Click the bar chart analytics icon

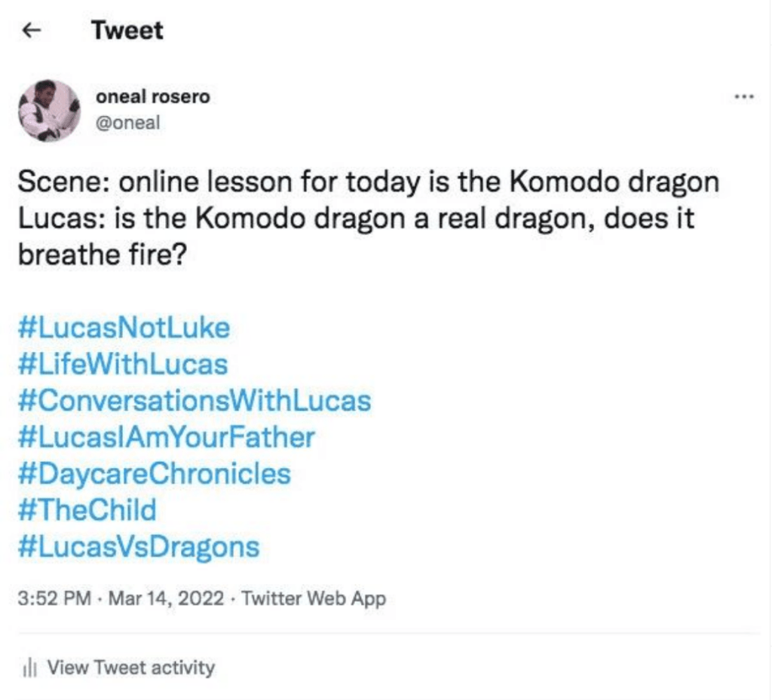pyautogui.click(x=30, y=667)
